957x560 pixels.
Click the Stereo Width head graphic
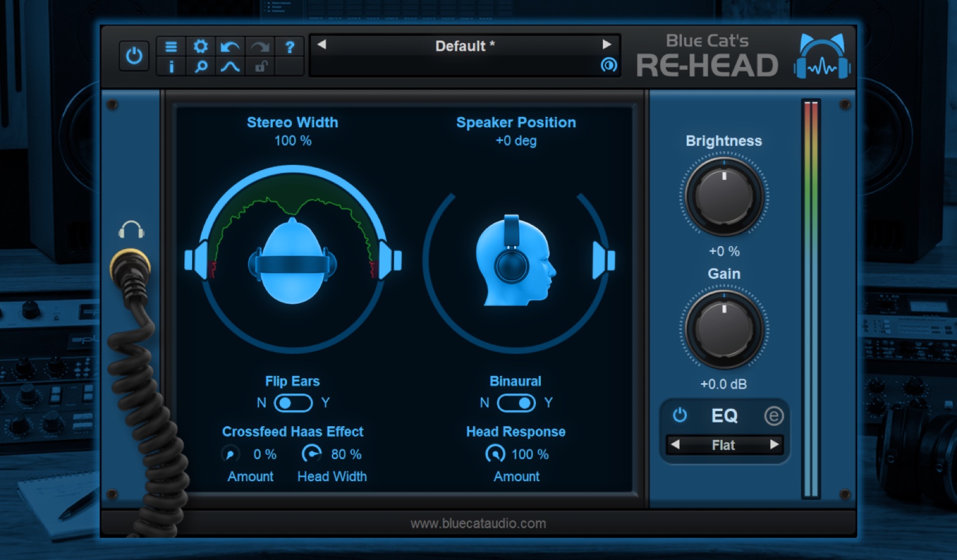tap(292, 261)
